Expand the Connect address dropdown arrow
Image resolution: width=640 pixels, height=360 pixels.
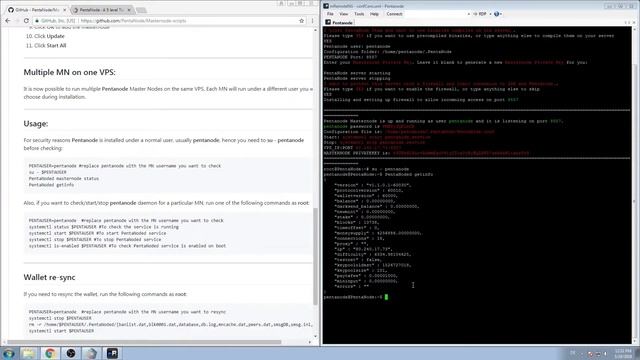pyautogui.click(x=468, y=14)
